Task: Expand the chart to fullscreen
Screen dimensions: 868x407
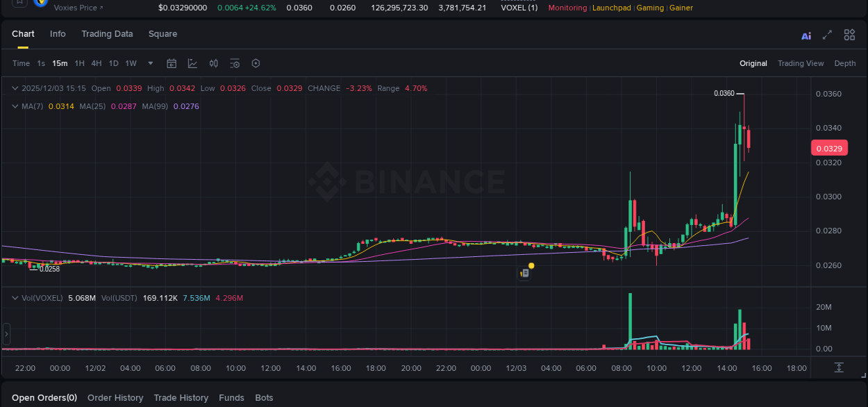Action: [826, 35]
